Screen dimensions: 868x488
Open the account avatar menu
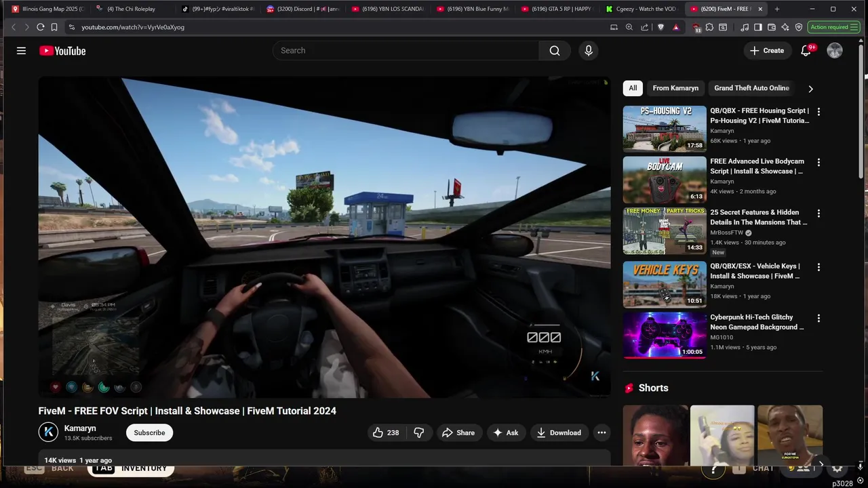835,51
